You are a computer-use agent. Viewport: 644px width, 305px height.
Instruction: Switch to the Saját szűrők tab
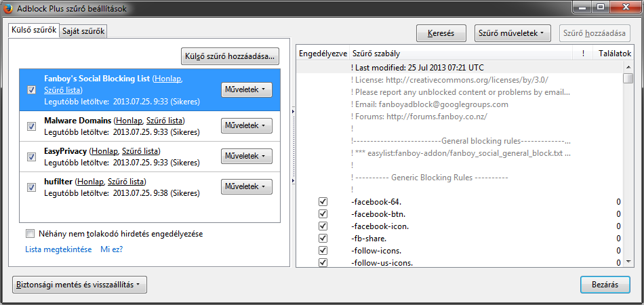pos(83,31)
